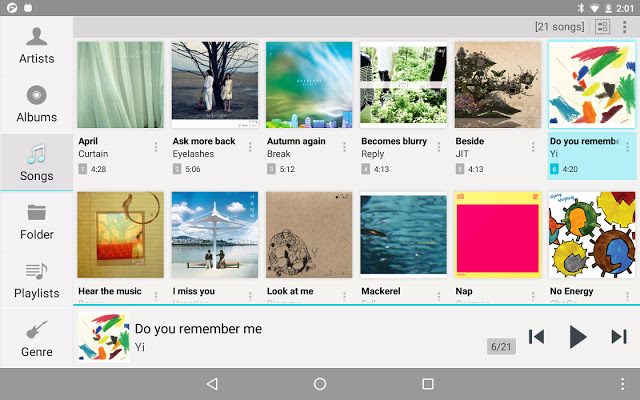Open the Albums section
The width and height of the screenshot is (640, 400).
click(36, 104)
